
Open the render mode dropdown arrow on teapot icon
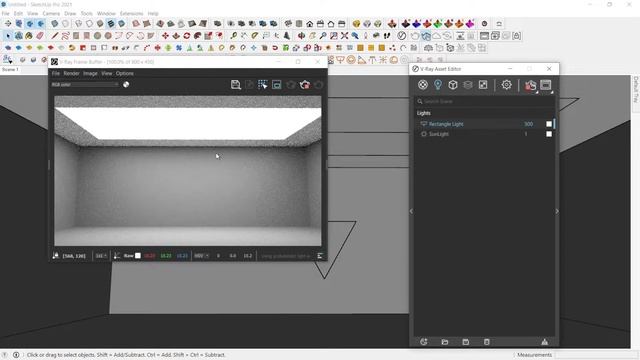pos(536,92)
